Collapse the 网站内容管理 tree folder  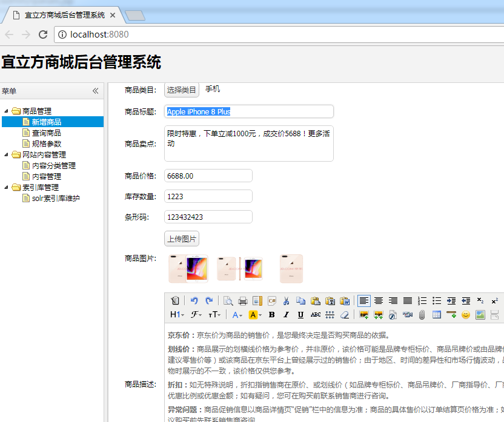(x=6, y=155)
